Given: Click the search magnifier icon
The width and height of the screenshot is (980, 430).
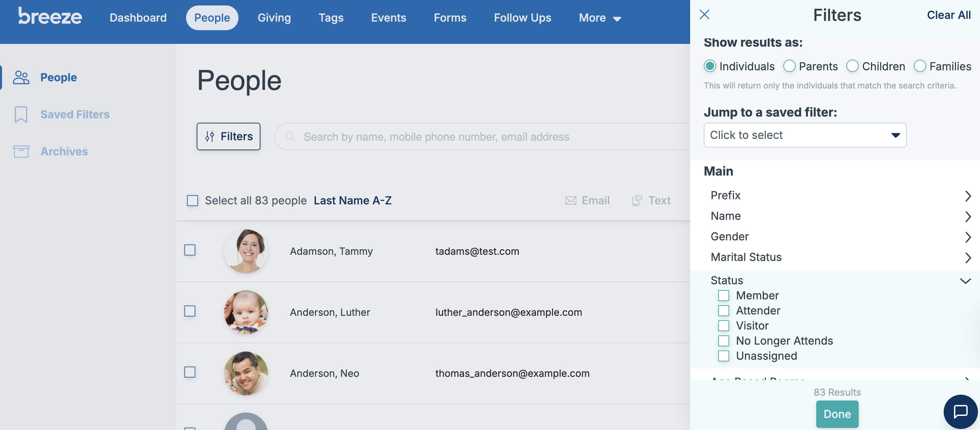Looking at the screenshot, I should tap(290, 136).
